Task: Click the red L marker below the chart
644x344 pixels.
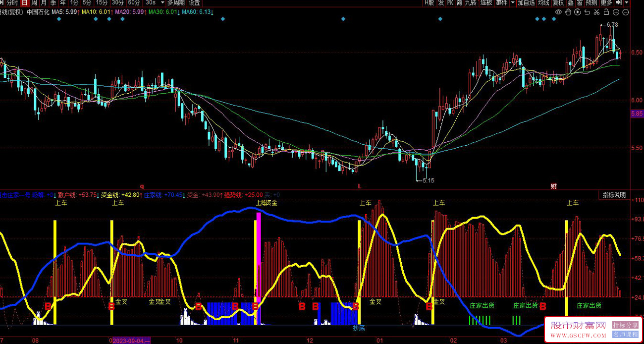Action: click(360, 186)
